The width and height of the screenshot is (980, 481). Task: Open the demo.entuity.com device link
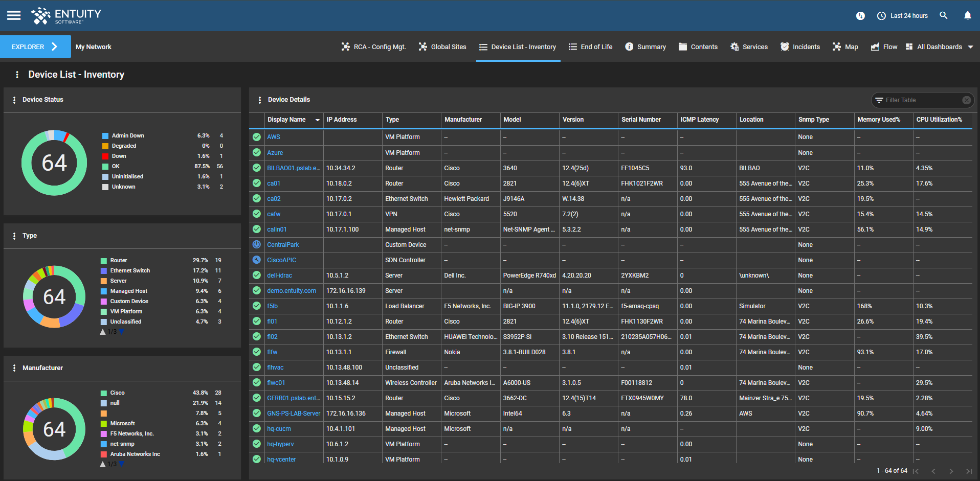coord(292,291)
